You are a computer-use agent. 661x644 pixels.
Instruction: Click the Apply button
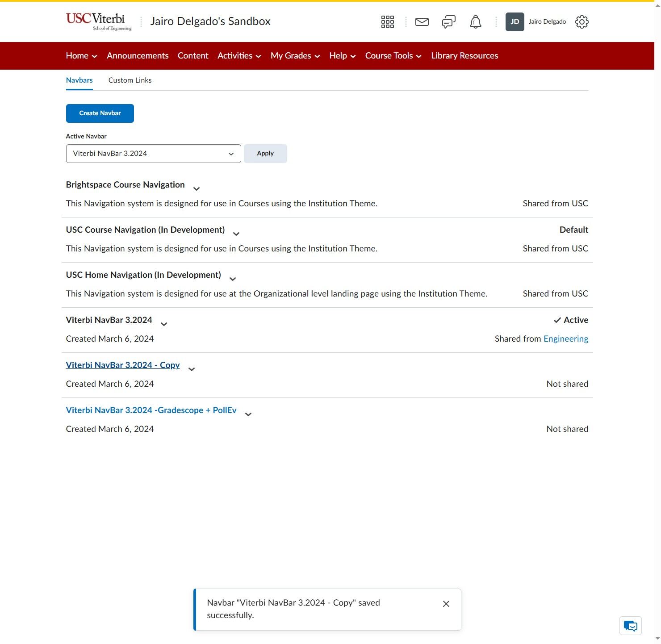click(x=265, y=154)
